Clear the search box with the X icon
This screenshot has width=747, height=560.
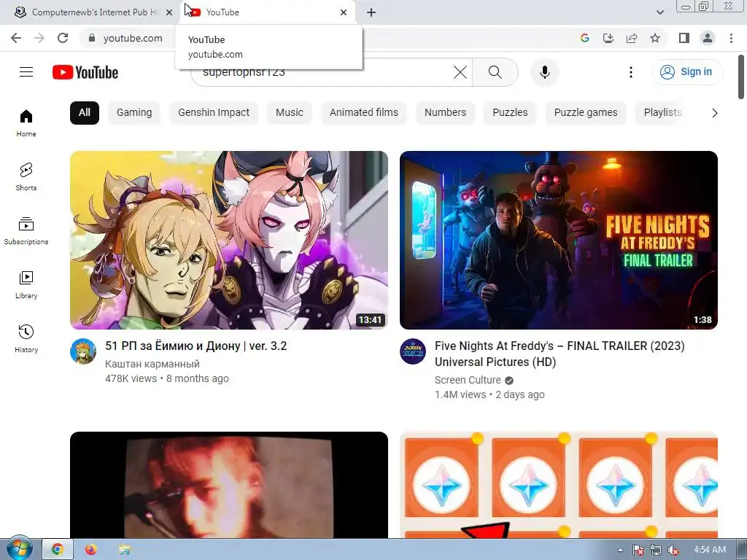460,72
